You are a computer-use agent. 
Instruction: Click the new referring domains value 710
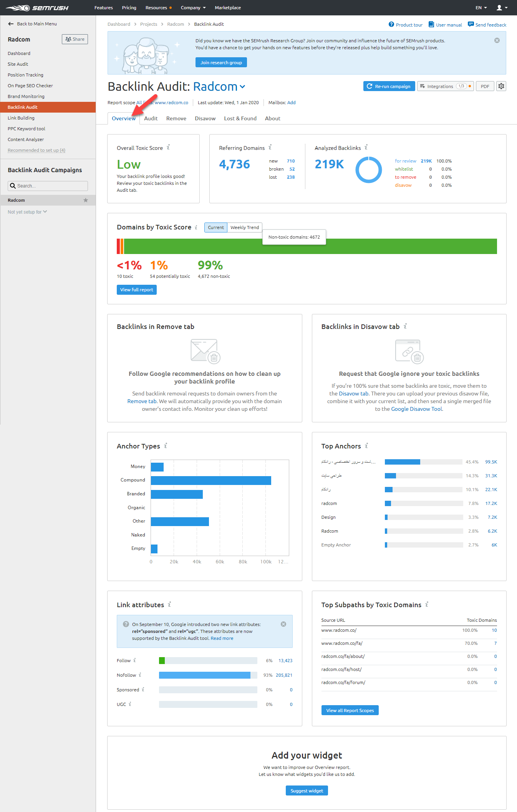coord(291,161)
